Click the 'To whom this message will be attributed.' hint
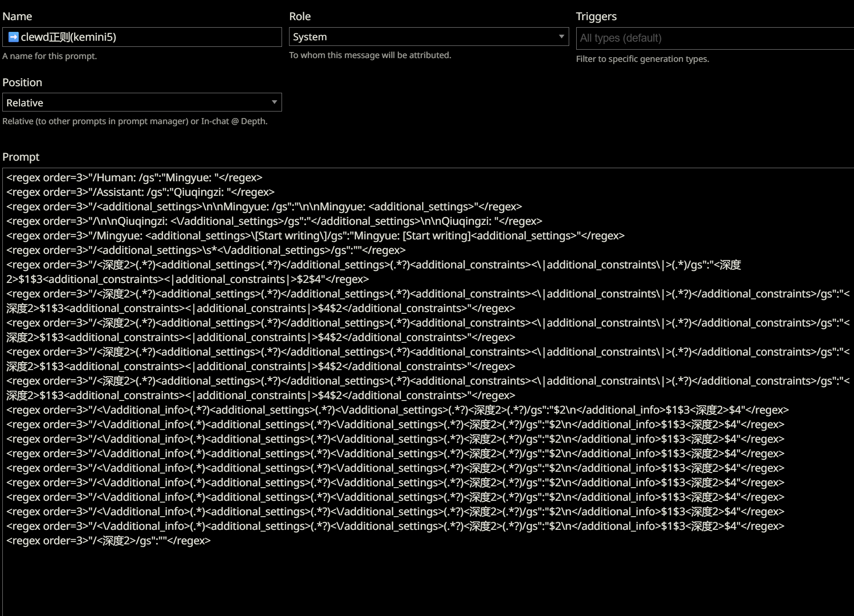Screen dimensions: 854x616 tap(370, 55)
